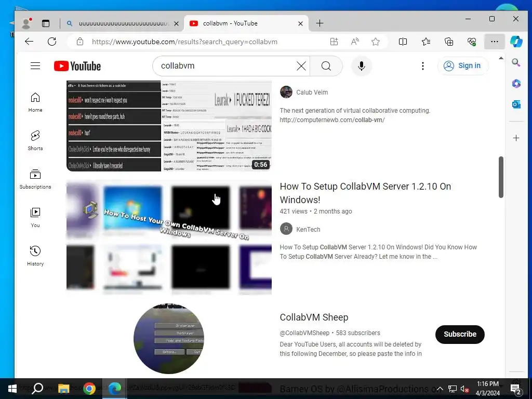The width and height of the screenshot is (532, 399).
Task: Open Microsoft 365 in Edge sidebar
Action: click(516, 84)
